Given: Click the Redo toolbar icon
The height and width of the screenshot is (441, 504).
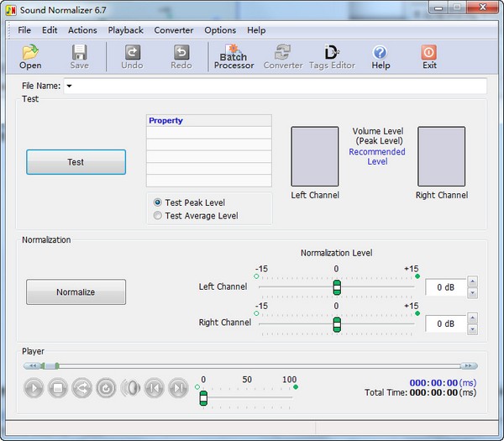Looking at the screenshot, I should click(x=181, y=56).
